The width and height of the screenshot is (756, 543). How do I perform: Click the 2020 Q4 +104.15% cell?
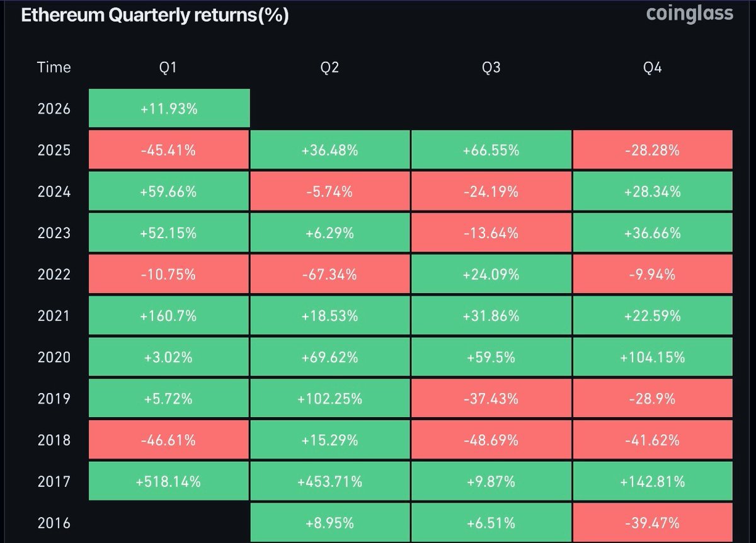[x=653, y=357]
